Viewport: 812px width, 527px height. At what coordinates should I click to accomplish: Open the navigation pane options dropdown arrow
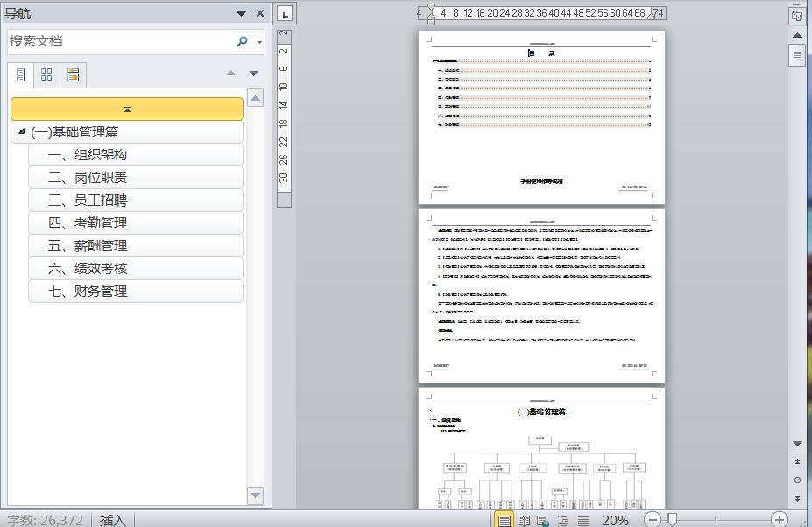(x=241, y=13)
